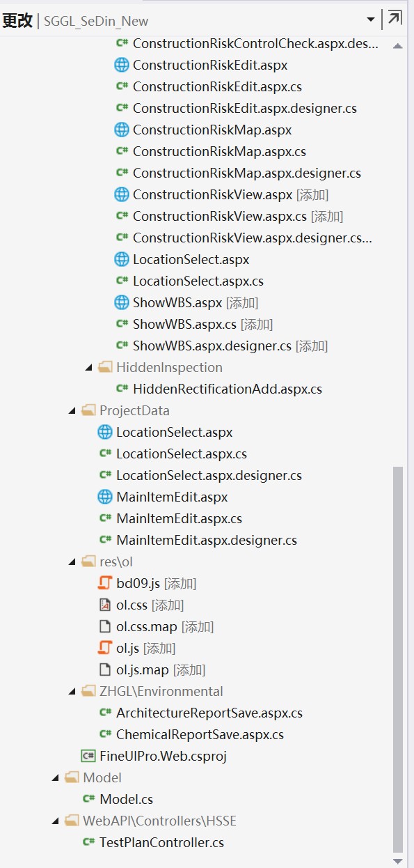
Task: Collapse the WebAPI\Controllers\HSSE folder
Action: [x=55, y=821]
